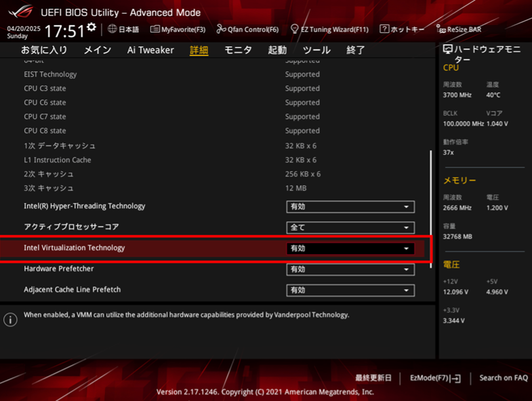Screen dimensions: 532x401
Task: Click the 3.344 V reading
Action: tap(454, 320)
